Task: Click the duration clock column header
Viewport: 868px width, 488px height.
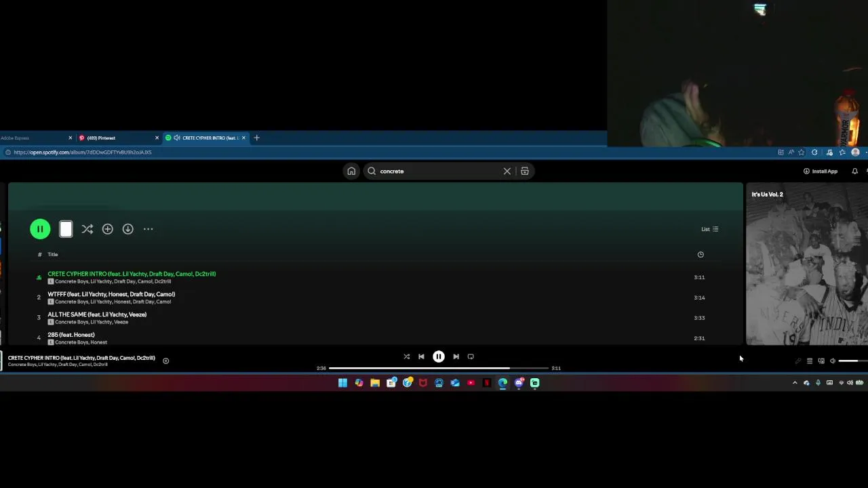Action: [701, 254]
